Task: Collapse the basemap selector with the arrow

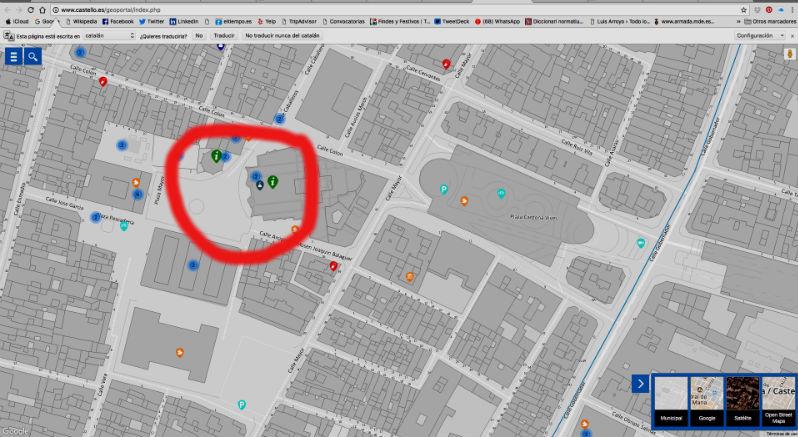Action: tap(640, 384)
